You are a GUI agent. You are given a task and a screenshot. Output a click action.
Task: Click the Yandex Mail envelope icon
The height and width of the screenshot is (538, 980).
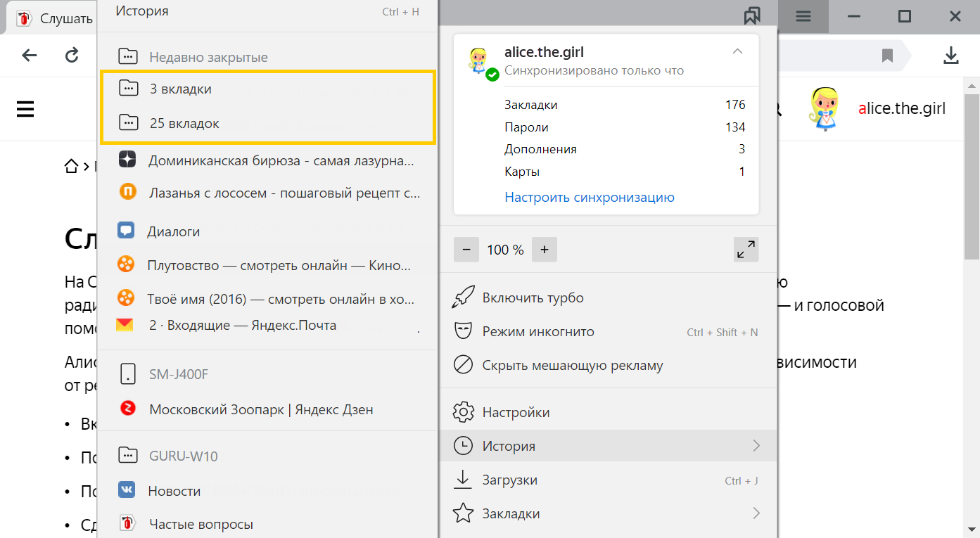[125, 326]
